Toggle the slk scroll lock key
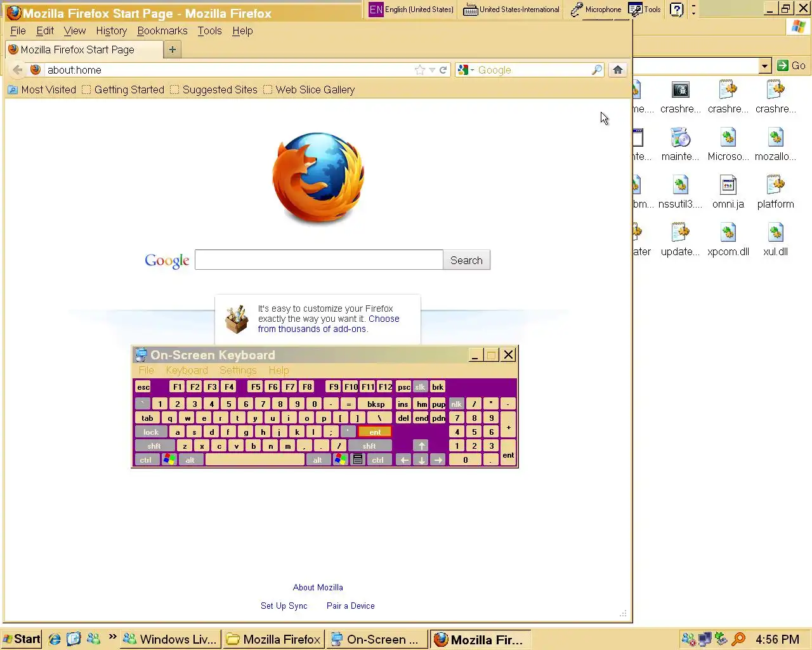This screenshot has height=650, width=812. click(420, 387)
